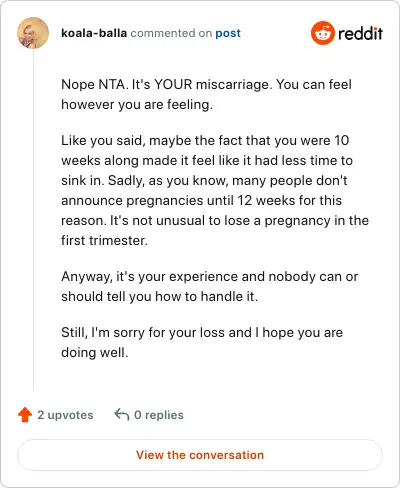Click the "0 replies" count label
Image resolution: width=400 pixels, height=488 pixels.
(x=159, y=415)
